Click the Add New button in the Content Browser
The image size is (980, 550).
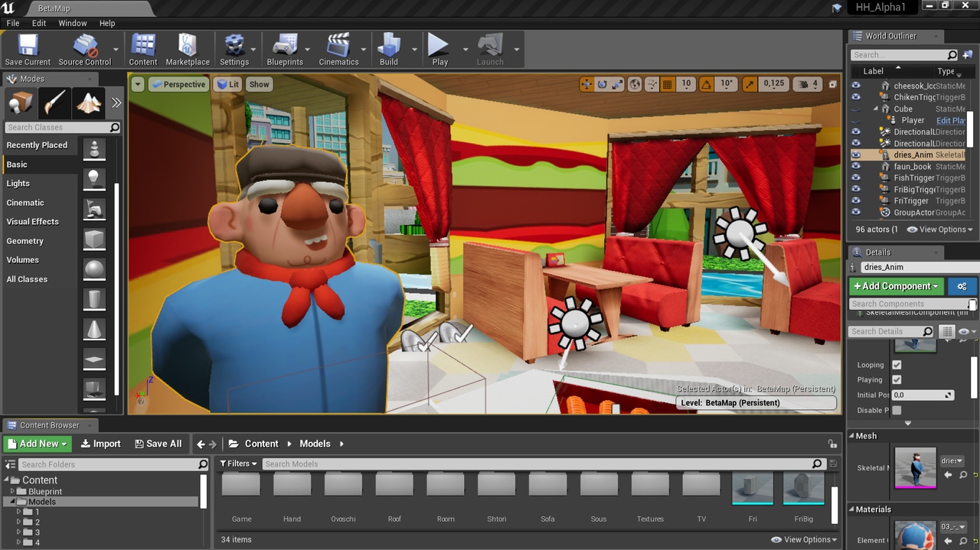point(37,444)
